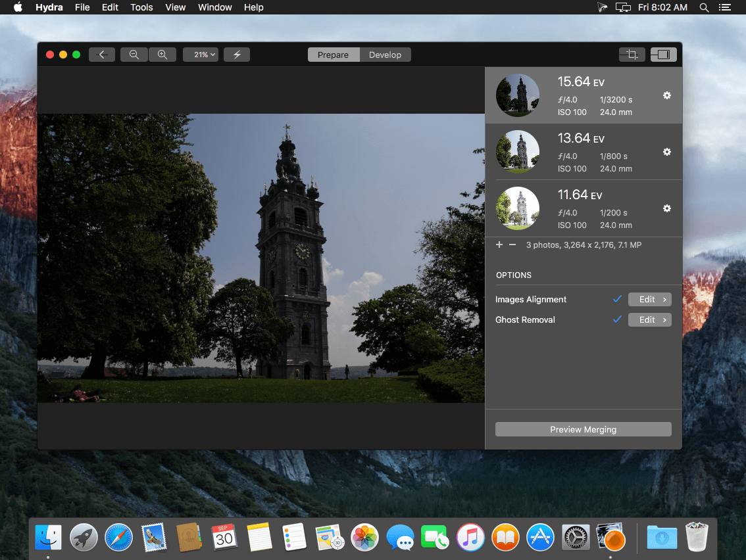Image resolution: width=746 pixels, height=560 pixels.
Task: Open the Tools menu
Action: (x=141, y=7)
